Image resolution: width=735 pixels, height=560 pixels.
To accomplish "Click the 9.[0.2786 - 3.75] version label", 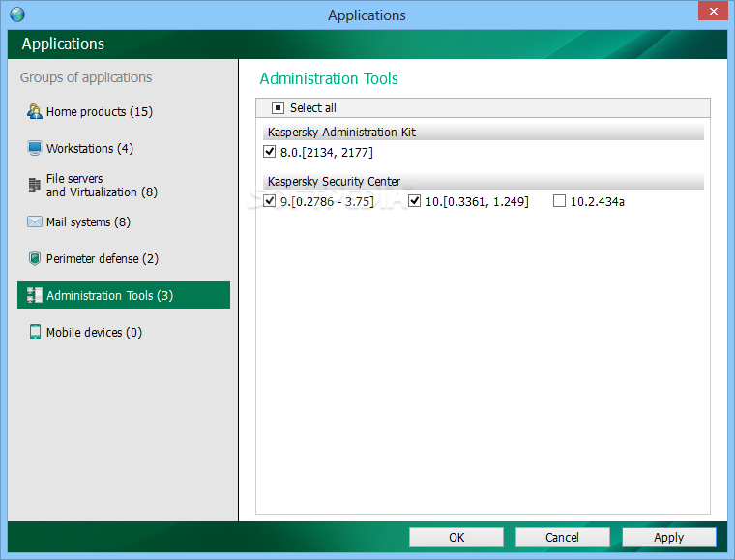I will coord(327,201).
